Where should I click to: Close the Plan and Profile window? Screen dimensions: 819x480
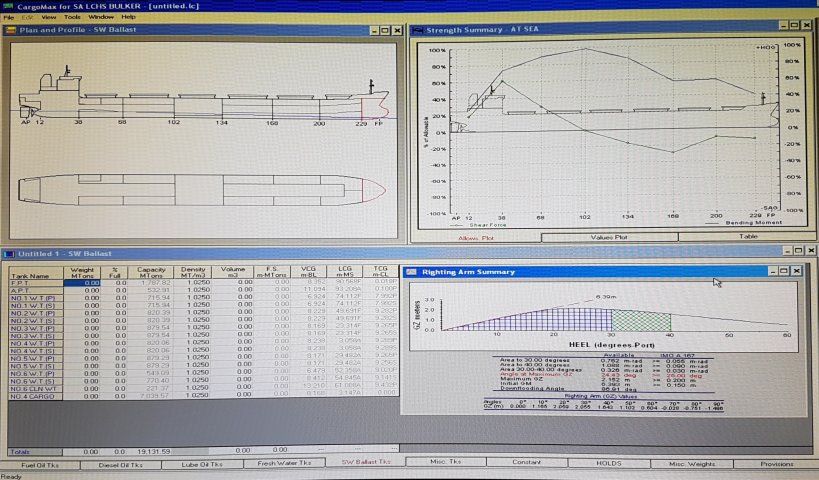tap(397, 30)
